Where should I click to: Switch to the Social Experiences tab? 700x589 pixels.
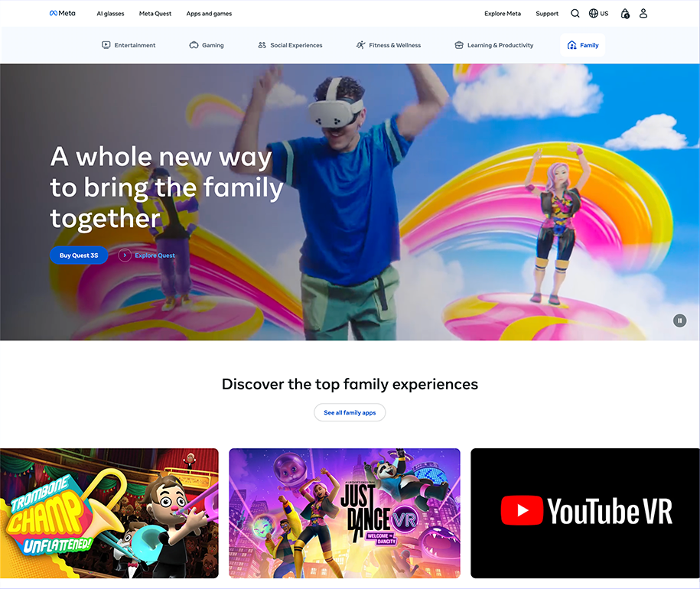tap(290, 45)
